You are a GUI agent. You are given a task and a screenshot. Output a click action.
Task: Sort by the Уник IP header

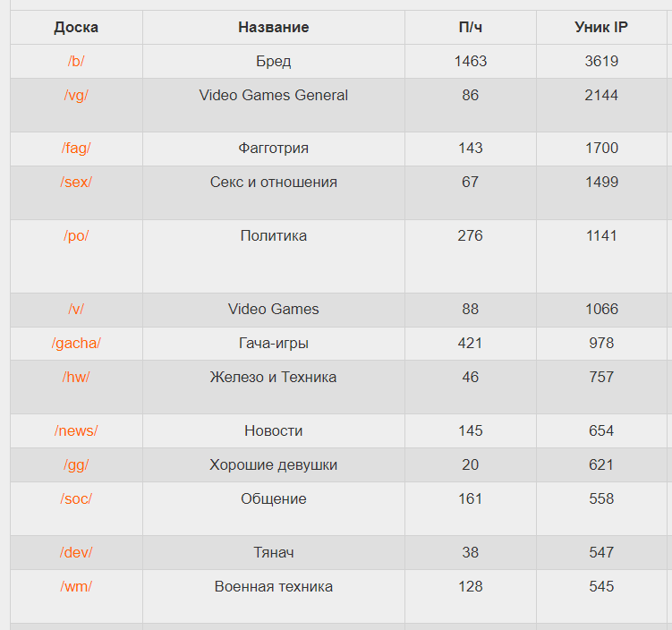(x=600, y=28)
